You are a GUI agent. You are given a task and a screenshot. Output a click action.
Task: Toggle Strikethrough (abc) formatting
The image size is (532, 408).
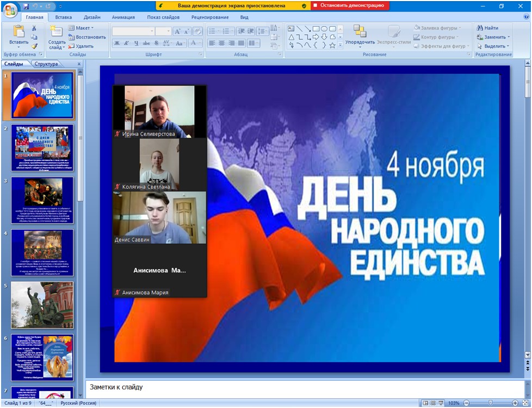click(146, 43)
